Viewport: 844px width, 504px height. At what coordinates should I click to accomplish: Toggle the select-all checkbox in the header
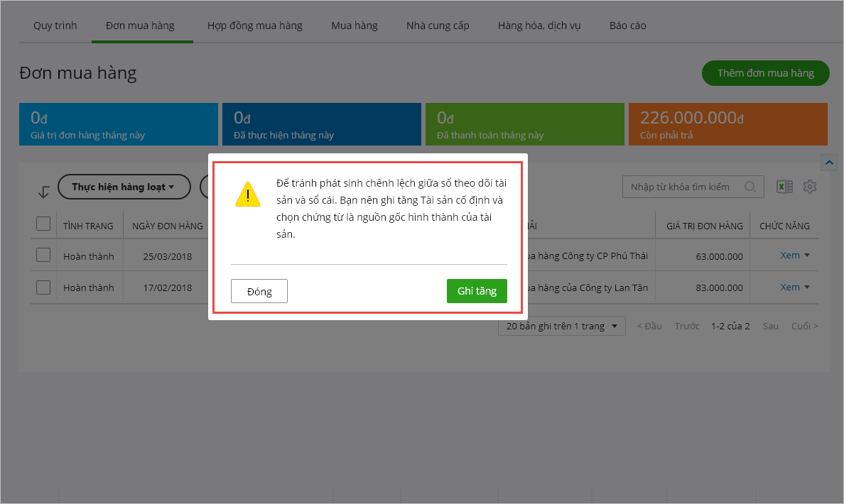(43, 224)
